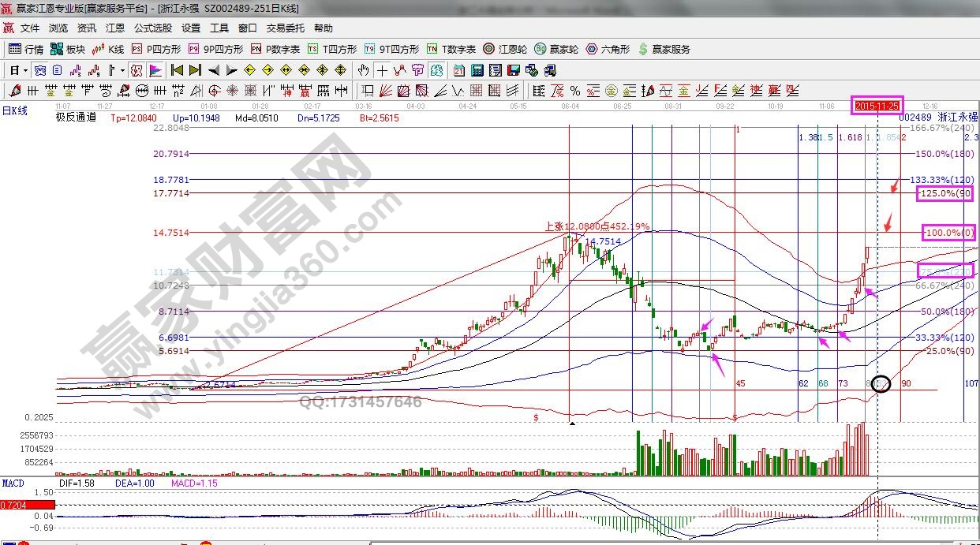Open the dropdown arrow beside the bar-style icon
Image resolution: width=980 pixels, height=545 pixels.
point(122,70)
